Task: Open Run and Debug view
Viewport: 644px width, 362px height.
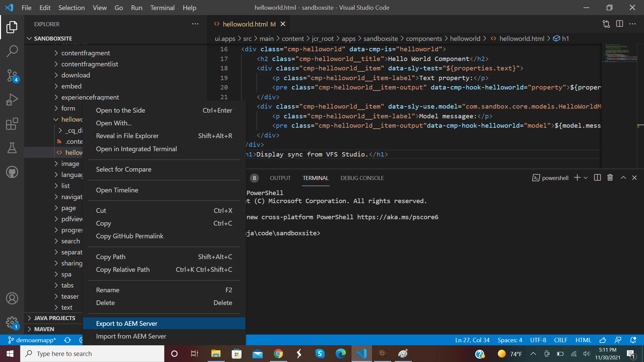Action: pyautogui.click(x=12, y=100)
